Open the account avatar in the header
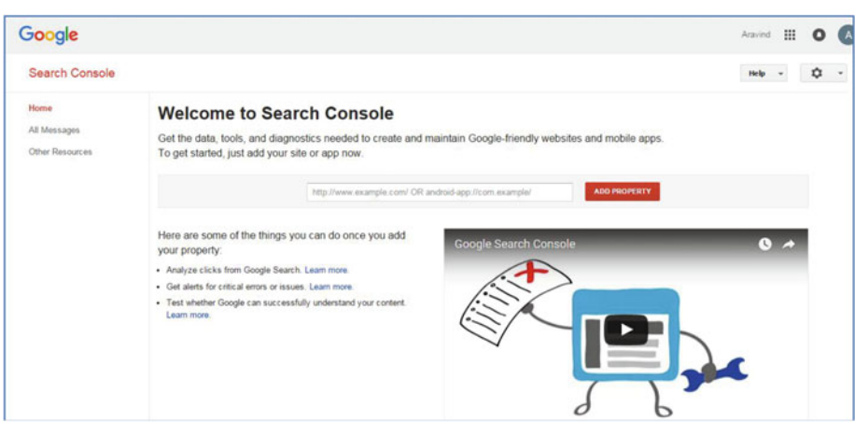The width and height of the screenshot is (868, 435). pos(846,35)
